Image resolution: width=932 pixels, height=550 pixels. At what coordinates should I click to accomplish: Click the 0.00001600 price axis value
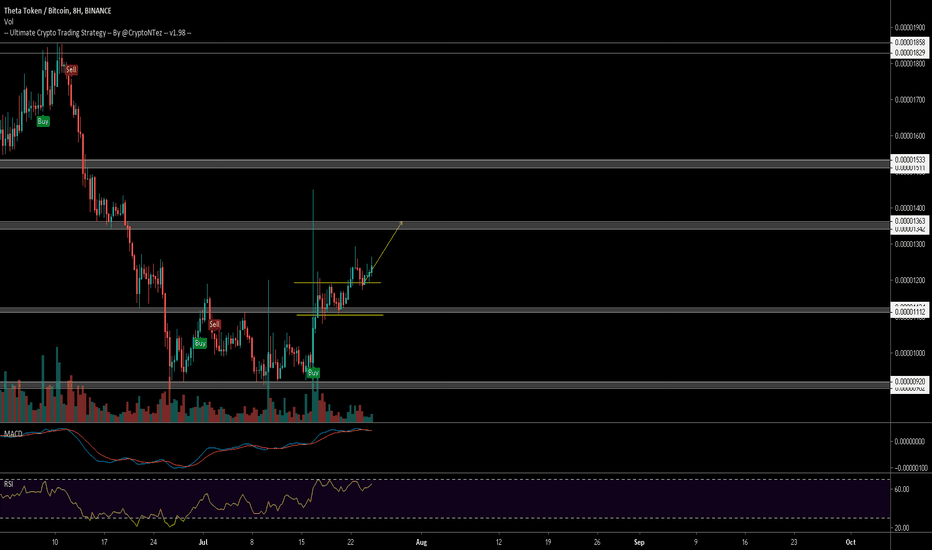[910, 136]
